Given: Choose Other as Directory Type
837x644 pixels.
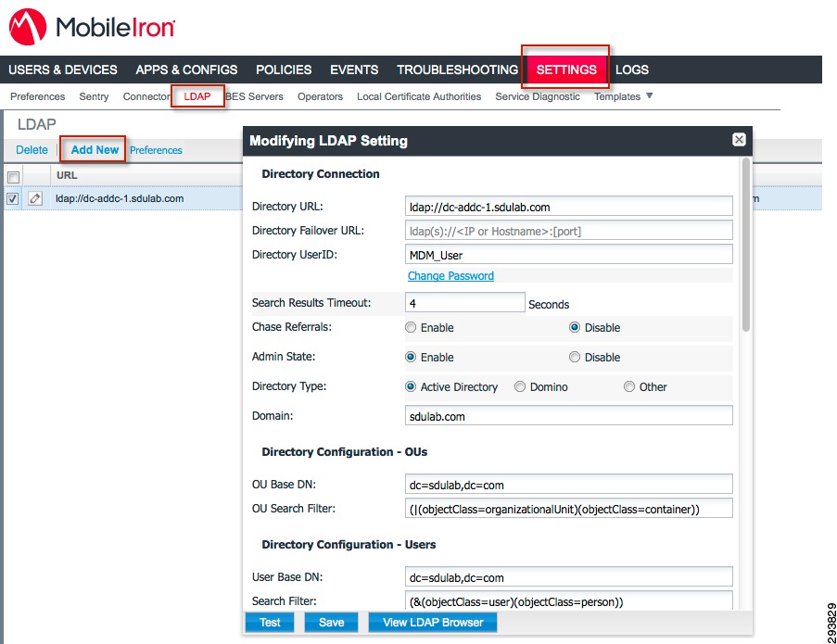Looking at the screenshot, I should click(x=629, y=386).
